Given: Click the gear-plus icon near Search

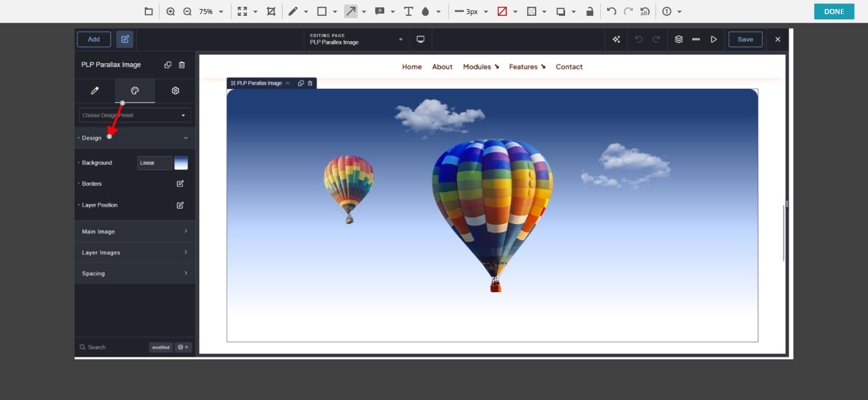Looking at the screenshot, I should point(184,347).
